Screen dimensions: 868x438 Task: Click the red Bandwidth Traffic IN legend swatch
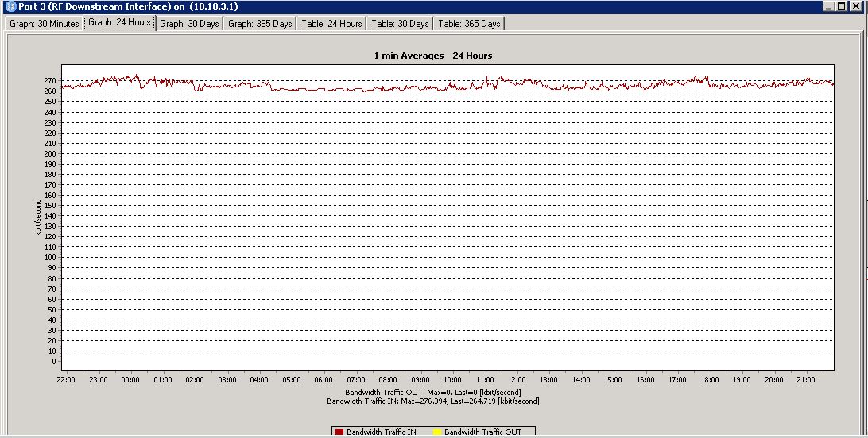[339, 432]
